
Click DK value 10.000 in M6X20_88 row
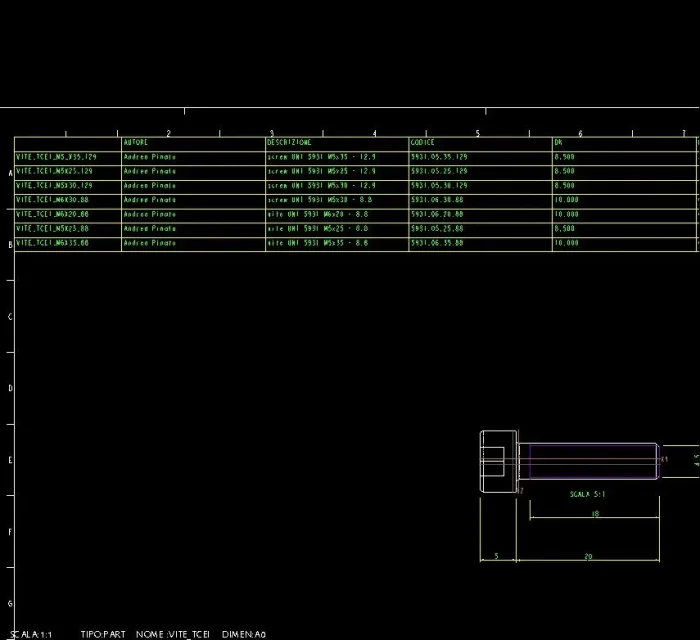[x=566, y=215]
